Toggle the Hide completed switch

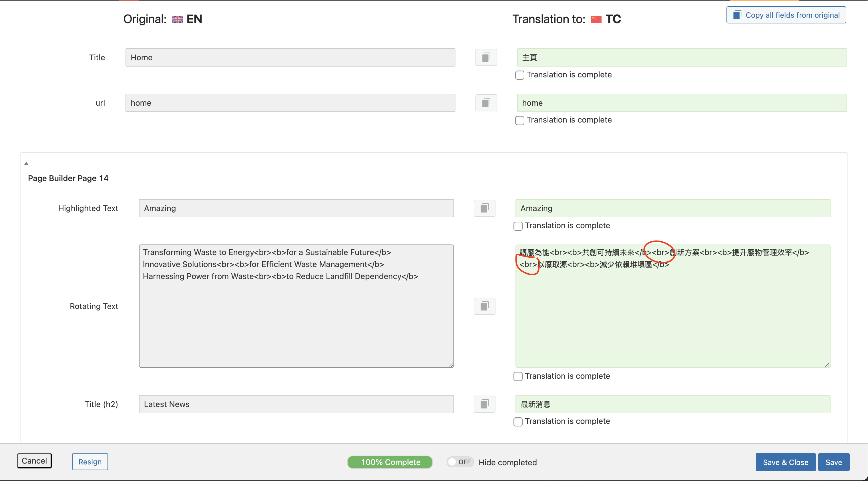tap(460, 462)
